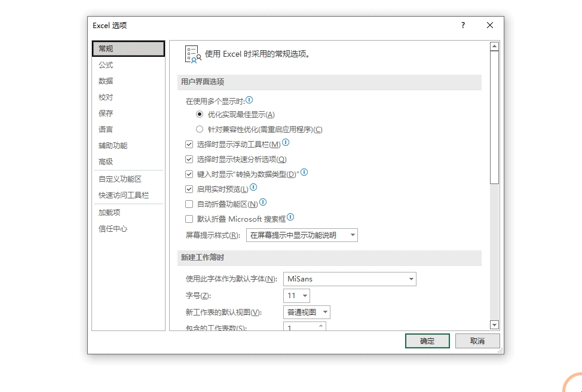This screenshot has height=392, width=582.
Task: Open default font MiSans dropdown
Action: 350,279
